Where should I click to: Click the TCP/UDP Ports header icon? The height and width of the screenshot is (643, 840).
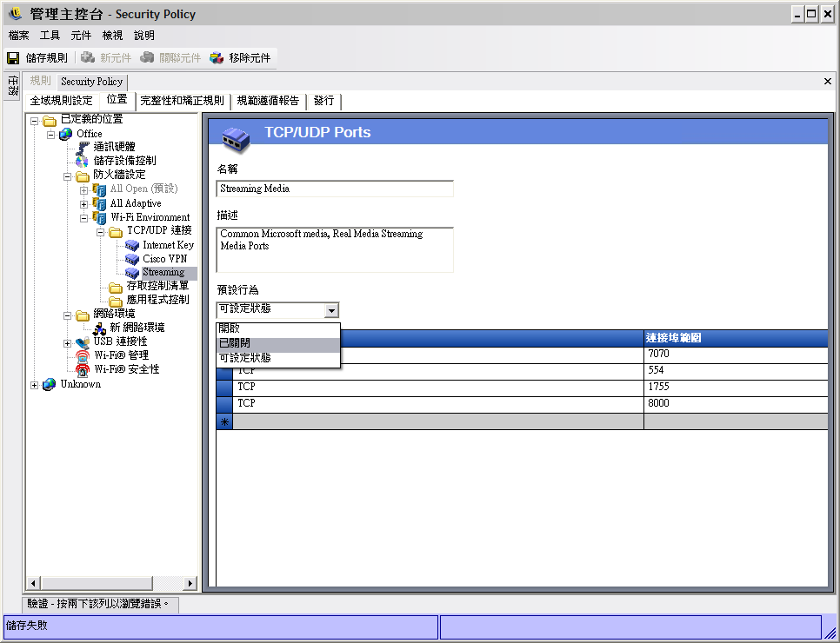point(236,138)
